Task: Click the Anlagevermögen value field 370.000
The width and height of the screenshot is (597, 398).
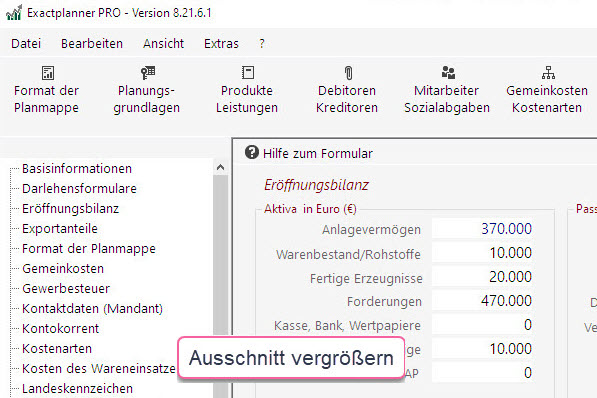Action: [x=482, y=229]
